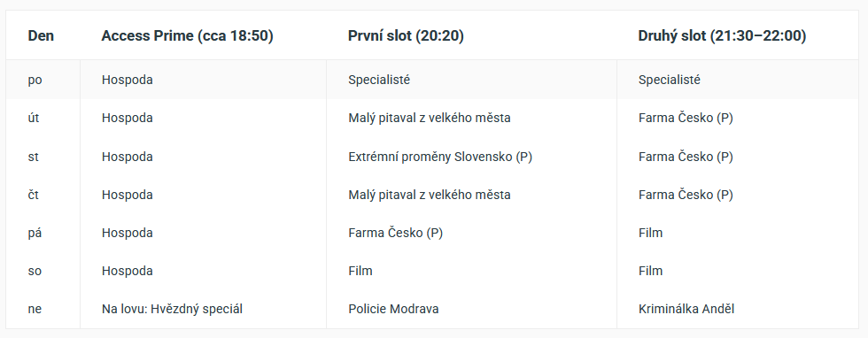
Task: Select the 'po' day cell
Action: pyautogui.click(x=35, y=81)
